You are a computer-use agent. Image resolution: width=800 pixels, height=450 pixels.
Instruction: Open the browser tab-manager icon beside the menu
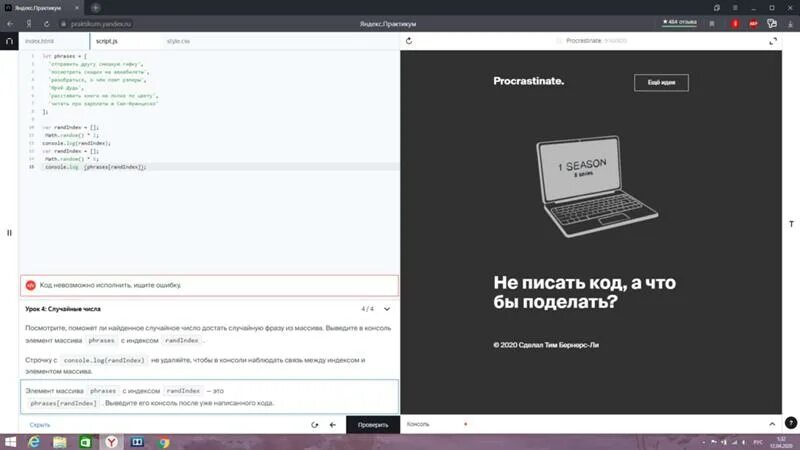pos(717,8)
